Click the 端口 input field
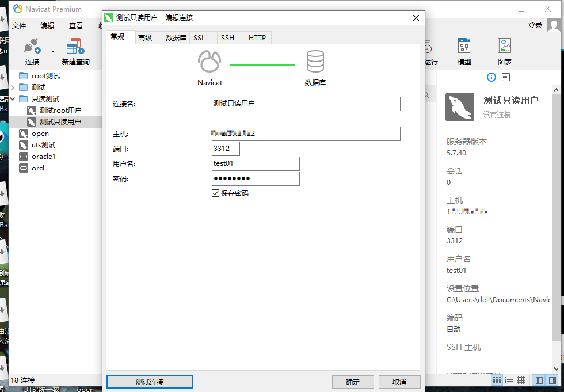This screenshot has height=392, width=564. pyautogui.click(x=226, y=149)
